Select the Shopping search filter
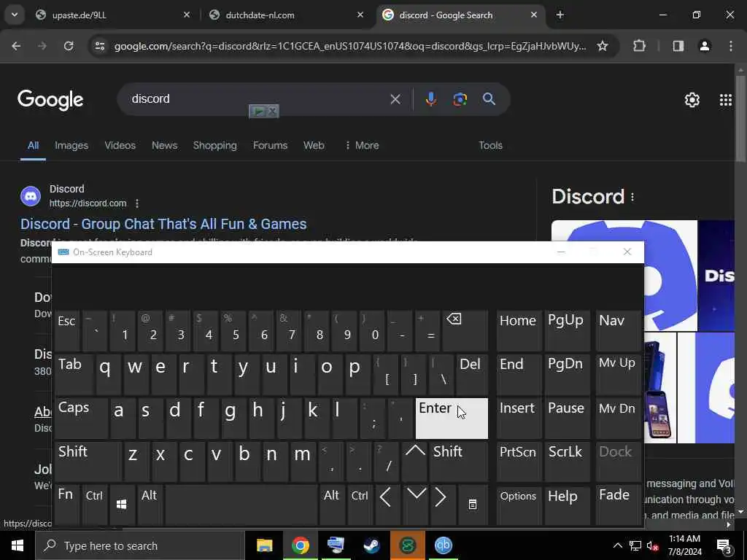747x560 pixels. (x=215, y=145)
